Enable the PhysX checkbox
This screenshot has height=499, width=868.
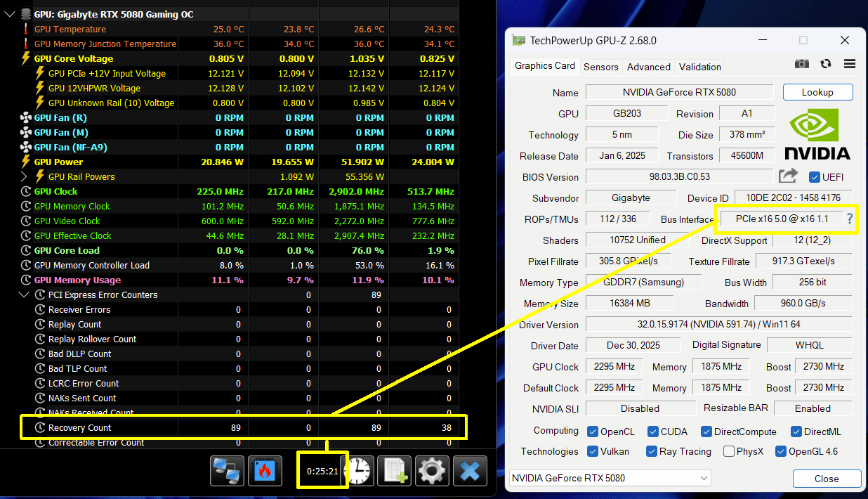pyautogui.click(x=729, y=451)
